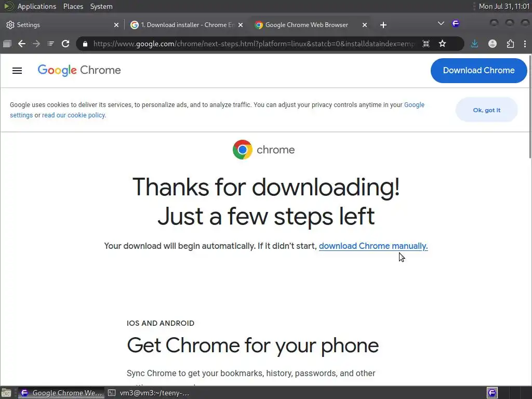Screen dimensions: 532x399
Task: Click the address bar URL field
Action: (x=254, y=44)
